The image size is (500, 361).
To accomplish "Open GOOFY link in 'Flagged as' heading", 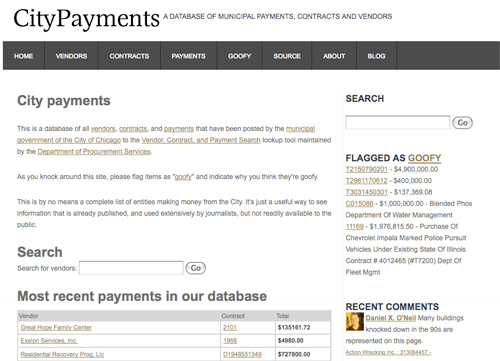I will (x=424, y=158).
